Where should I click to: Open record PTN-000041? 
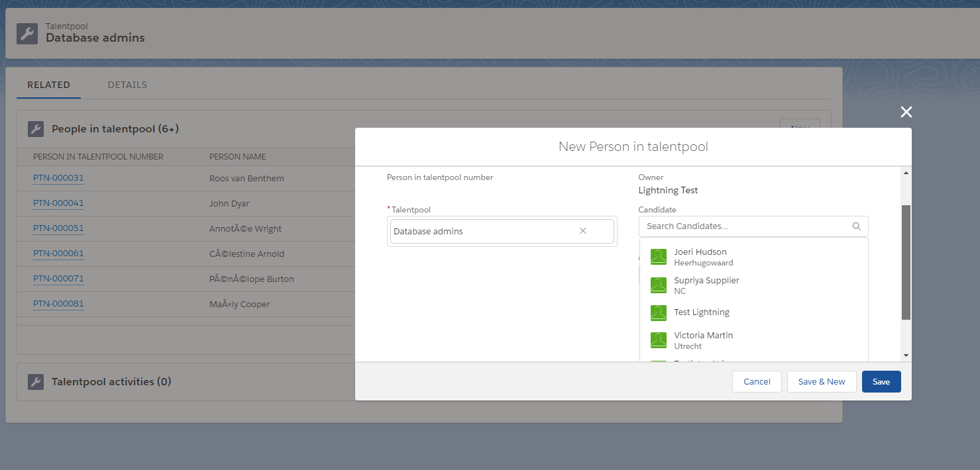pos(58,203)
